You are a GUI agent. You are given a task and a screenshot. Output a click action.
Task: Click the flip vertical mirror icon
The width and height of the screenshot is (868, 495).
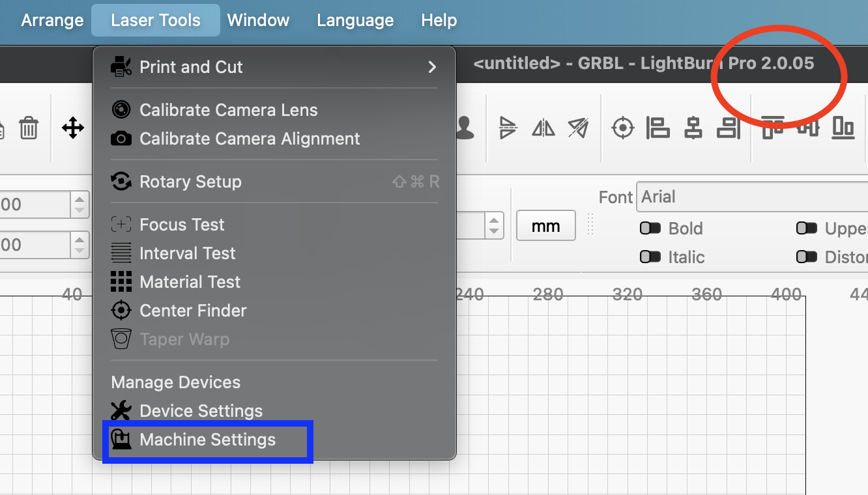[508, 128]
